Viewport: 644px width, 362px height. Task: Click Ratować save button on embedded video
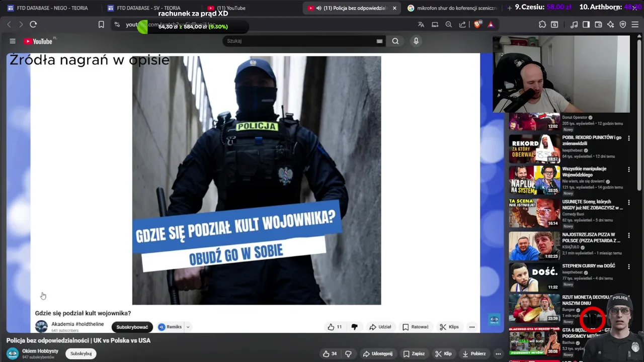416,327
